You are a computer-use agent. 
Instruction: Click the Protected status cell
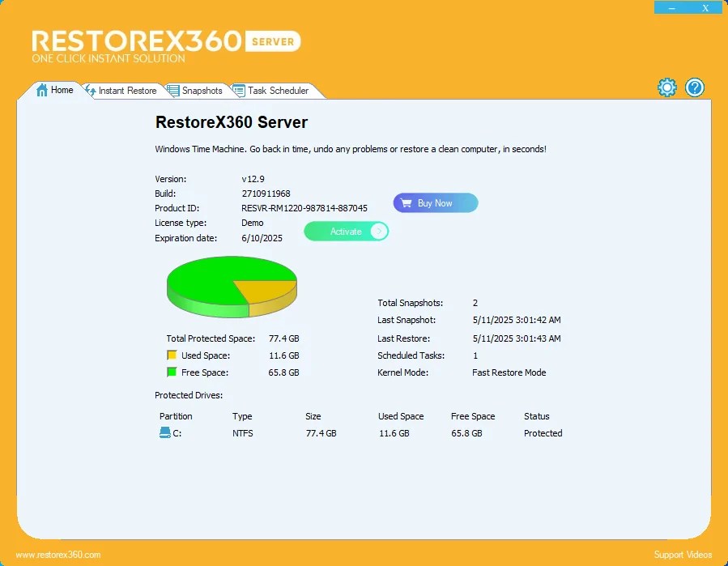(x=543, y=433)
